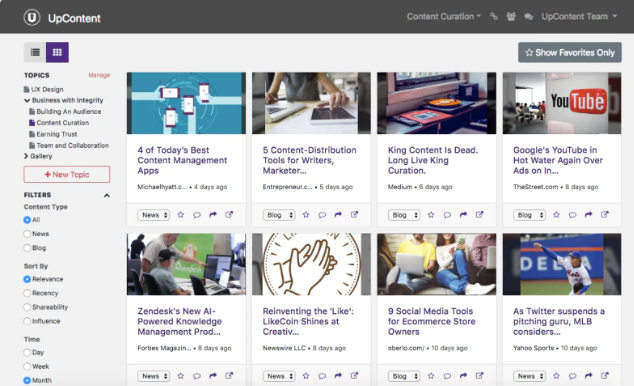The height and width of the screenshot is (386, 634).
Task: Star the '5 Content-Distribution Tools' article
Action: click(x=306, y=215)
